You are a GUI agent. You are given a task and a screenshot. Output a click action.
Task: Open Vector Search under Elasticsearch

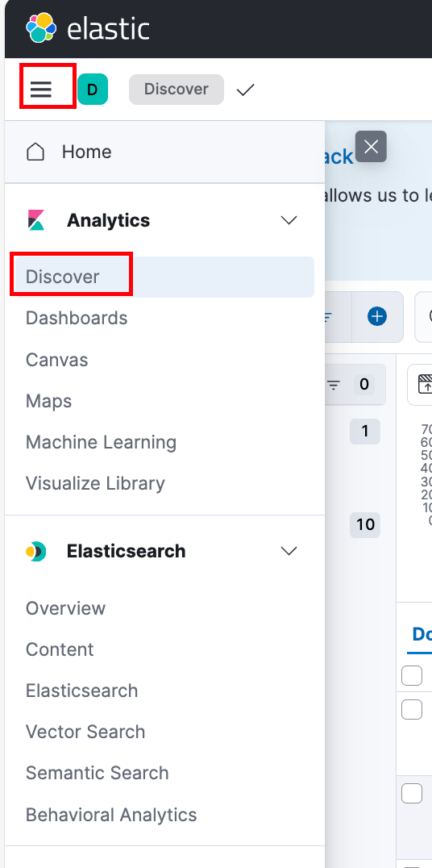coord(85,732)
